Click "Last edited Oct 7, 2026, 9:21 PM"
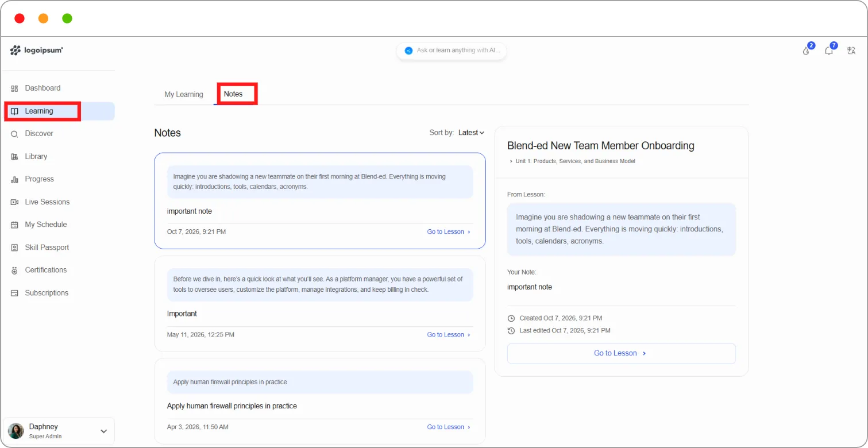 pyautogui.click(x=565, y=331)
